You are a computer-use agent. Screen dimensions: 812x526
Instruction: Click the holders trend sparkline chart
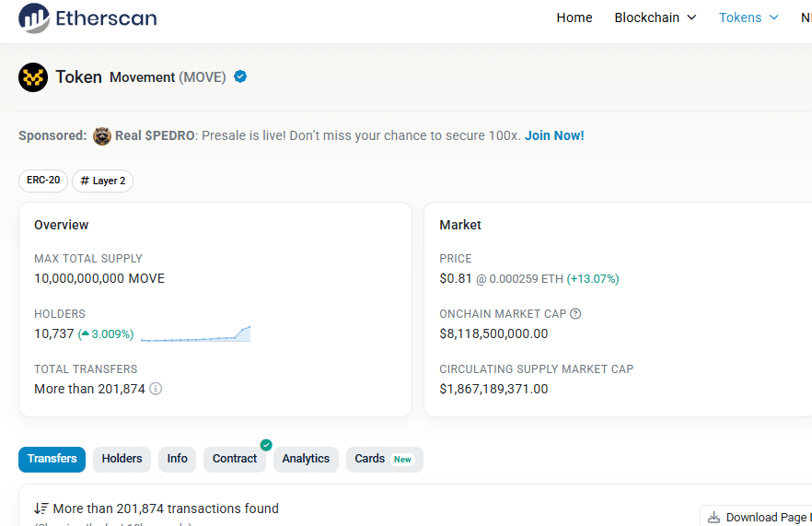point(195,333)
